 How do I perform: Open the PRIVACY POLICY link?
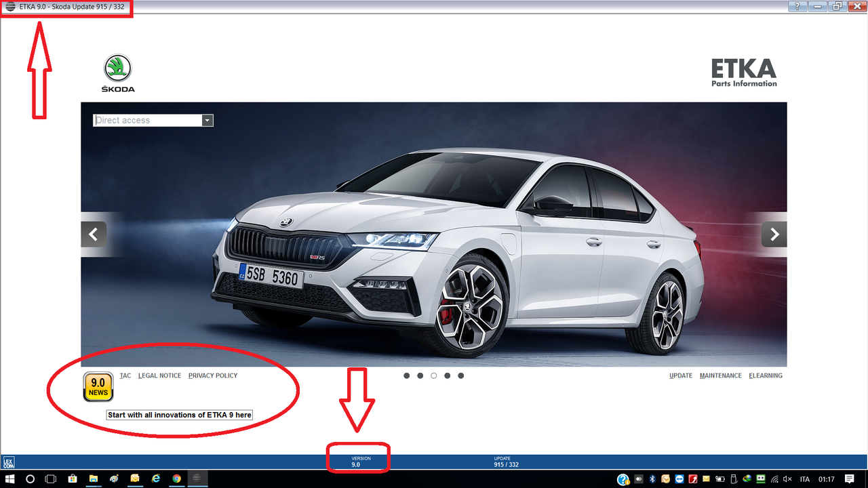pos(213,375)
